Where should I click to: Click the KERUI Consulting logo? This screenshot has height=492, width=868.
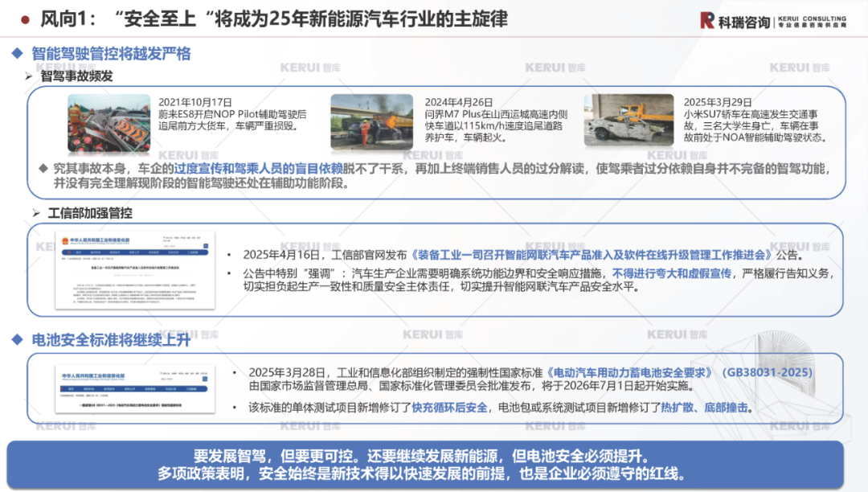coord(773,21)
